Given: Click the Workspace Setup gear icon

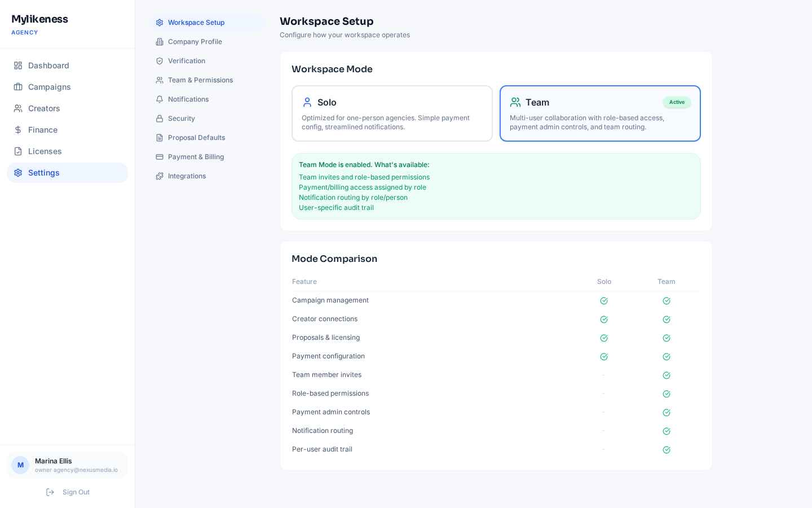Looking at the screenshot, I should (x=160, y=23).
